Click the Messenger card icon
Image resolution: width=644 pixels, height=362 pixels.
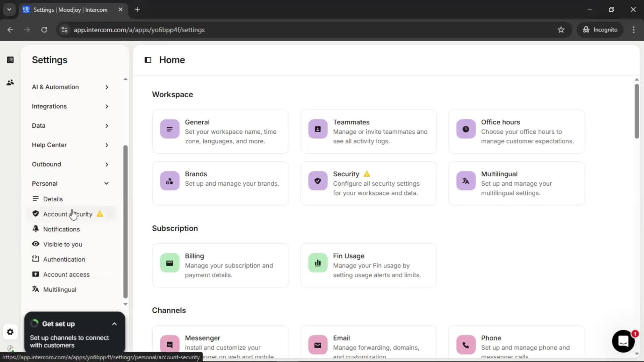click(x=170, y=345)
